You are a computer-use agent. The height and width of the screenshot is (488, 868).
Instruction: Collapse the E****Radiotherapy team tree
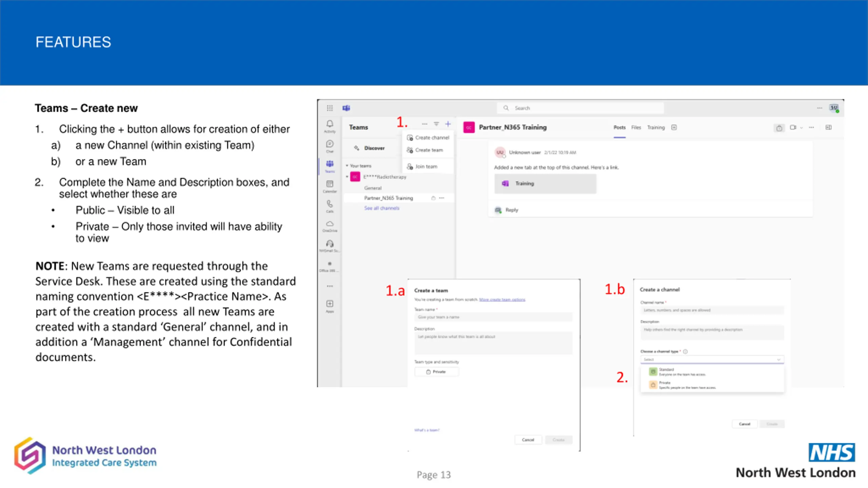pyautogui.click(x=347, y=177)
